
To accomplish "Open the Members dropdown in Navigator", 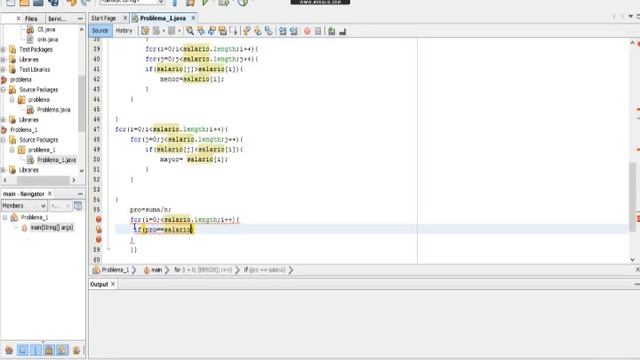I will tap(24, 206).
